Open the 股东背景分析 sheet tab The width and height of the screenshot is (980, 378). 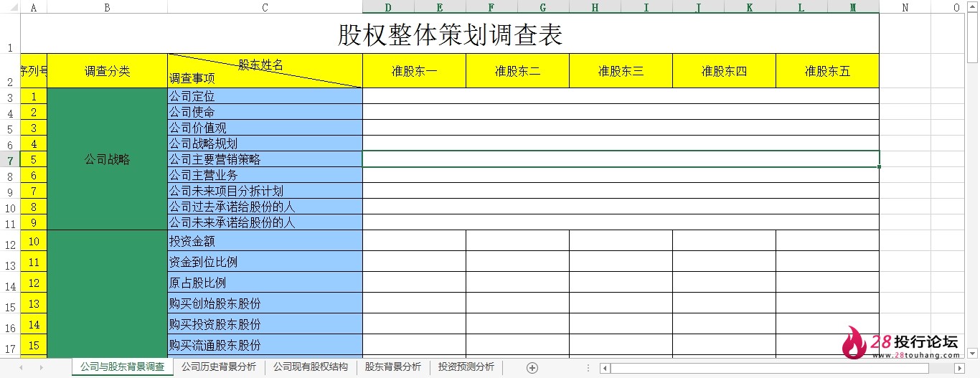393,367
